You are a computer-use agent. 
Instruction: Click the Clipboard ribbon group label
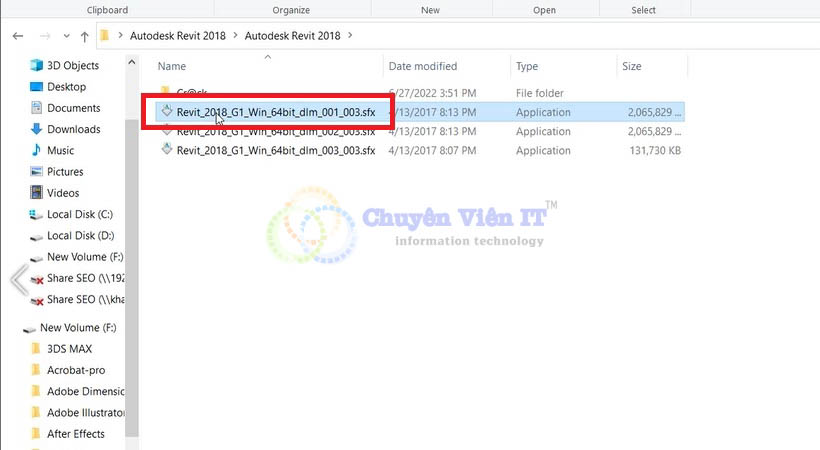point(107,10)
